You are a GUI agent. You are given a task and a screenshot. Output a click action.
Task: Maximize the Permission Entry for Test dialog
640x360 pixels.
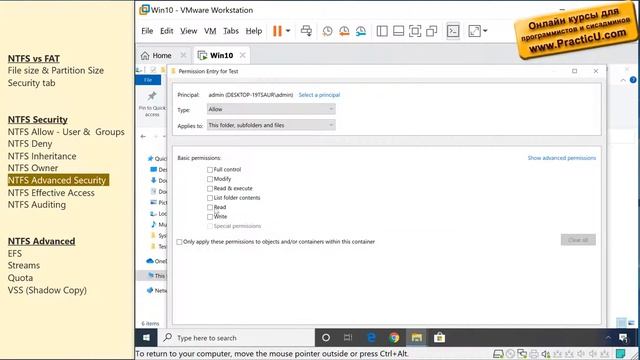tap(574, 71)
